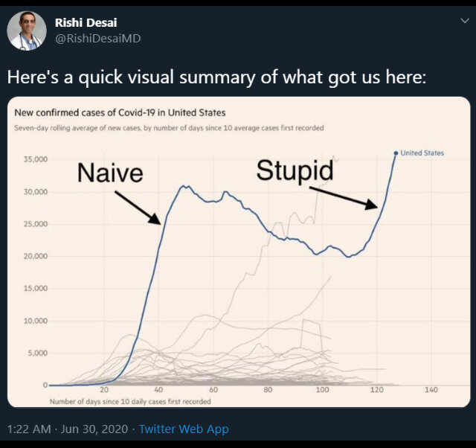
Task: Click the Rishi Desai display name
Action: click(x=86, y=23)
